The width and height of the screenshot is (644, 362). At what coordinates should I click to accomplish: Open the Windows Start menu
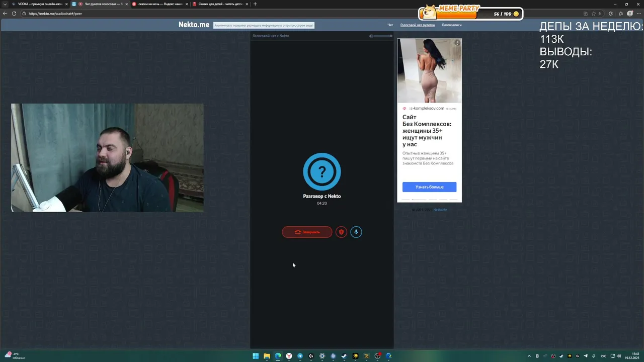pyautogui.click(x=256, y=356)
